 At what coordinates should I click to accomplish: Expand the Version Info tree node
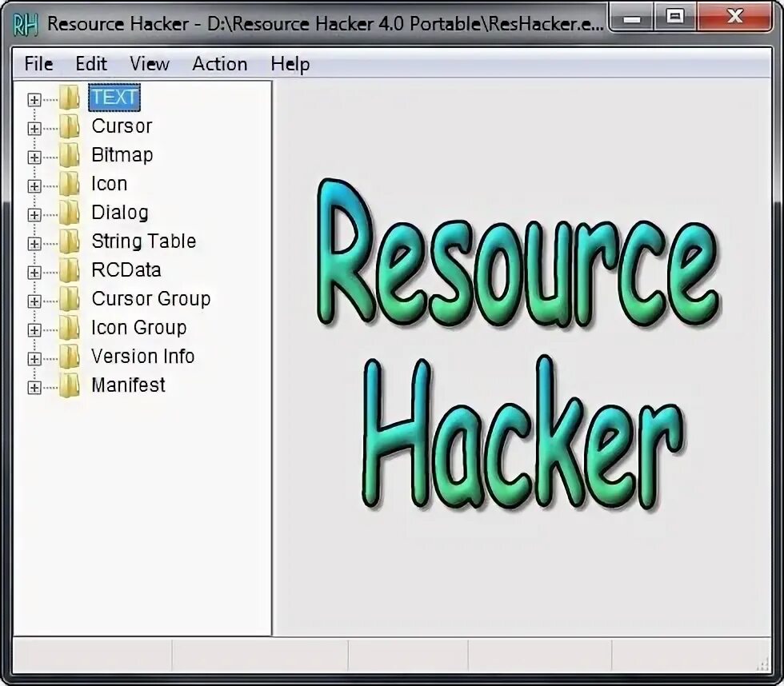tap(34, 359)
